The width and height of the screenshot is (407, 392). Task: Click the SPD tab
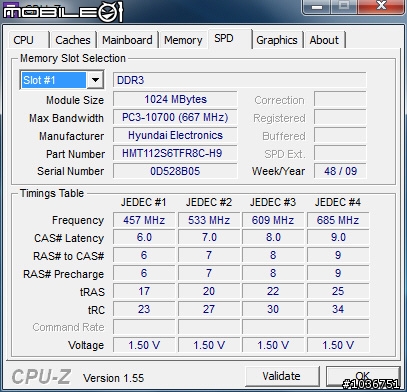[229, 39]
